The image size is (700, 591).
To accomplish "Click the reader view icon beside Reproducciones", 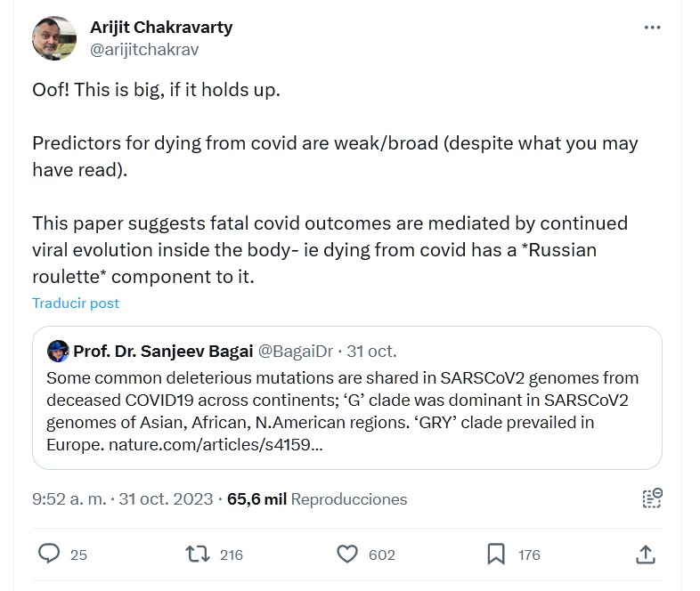I will coord(652,498).
